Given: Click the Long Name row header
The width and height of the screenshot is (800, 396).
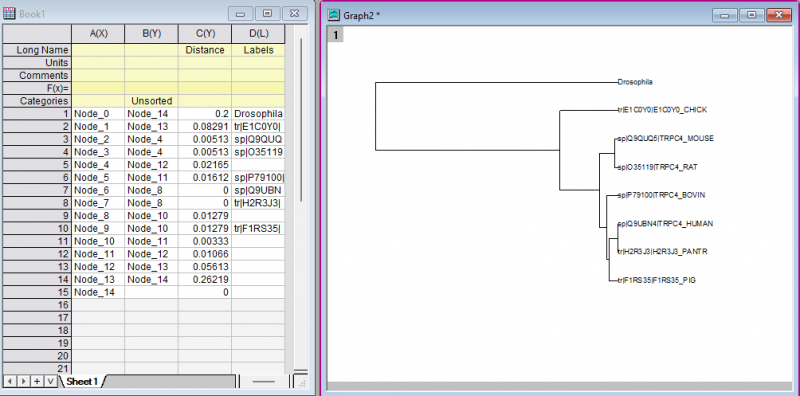Looking at the screenshot, I should pyautogui.click(x=37, y=50).
